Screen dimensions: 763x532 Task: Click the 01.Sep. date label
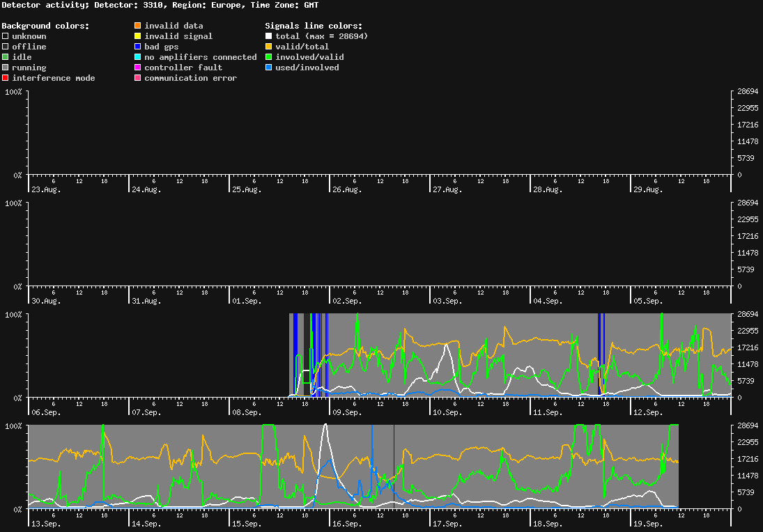click(x=247, y=301)
